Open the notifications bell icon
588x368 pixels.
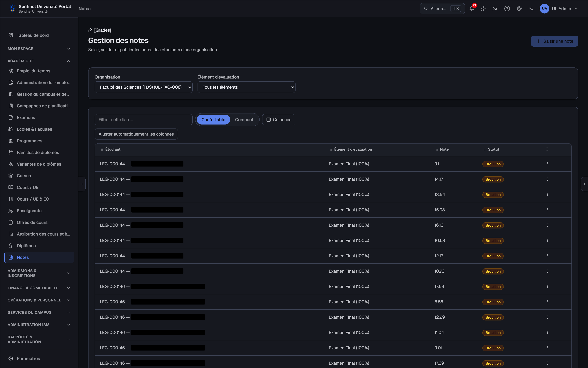point(472,9)
